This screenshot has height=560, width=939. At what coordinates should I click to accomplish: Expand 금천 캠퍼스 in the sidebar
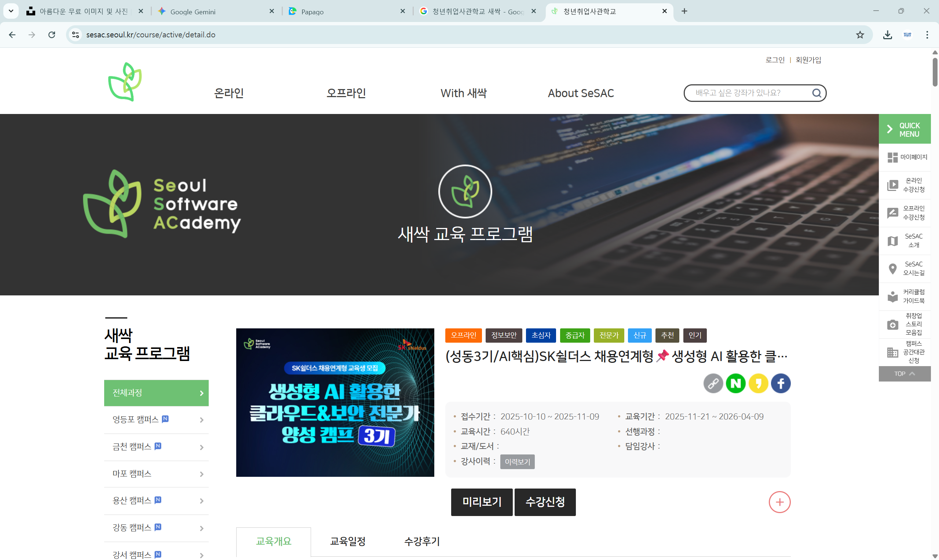click(156, 447)
